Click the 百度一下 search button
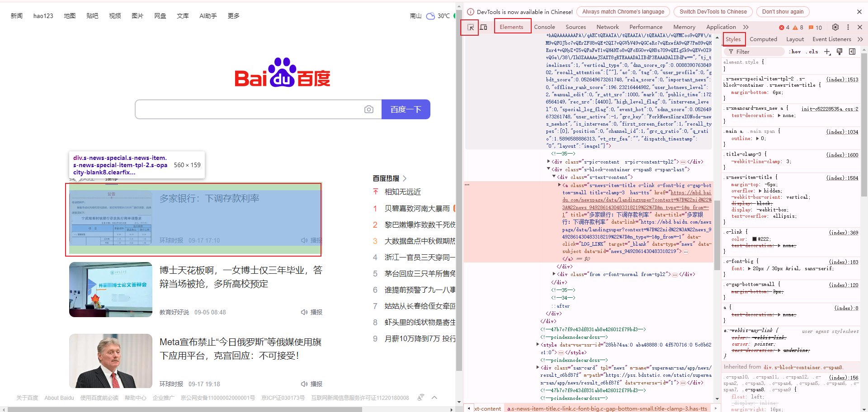Screen dimensions: 868x412 tap(406, 109)
